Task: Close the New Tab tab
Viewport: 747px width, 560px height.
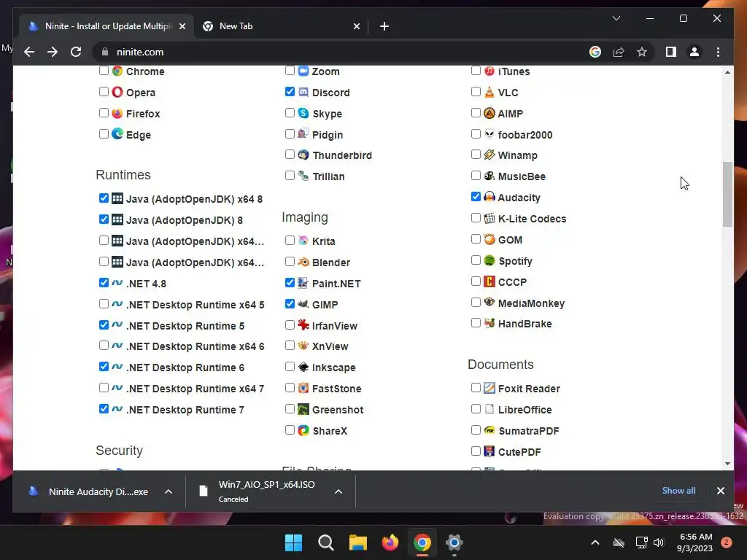Action: (x=356, y=26)
